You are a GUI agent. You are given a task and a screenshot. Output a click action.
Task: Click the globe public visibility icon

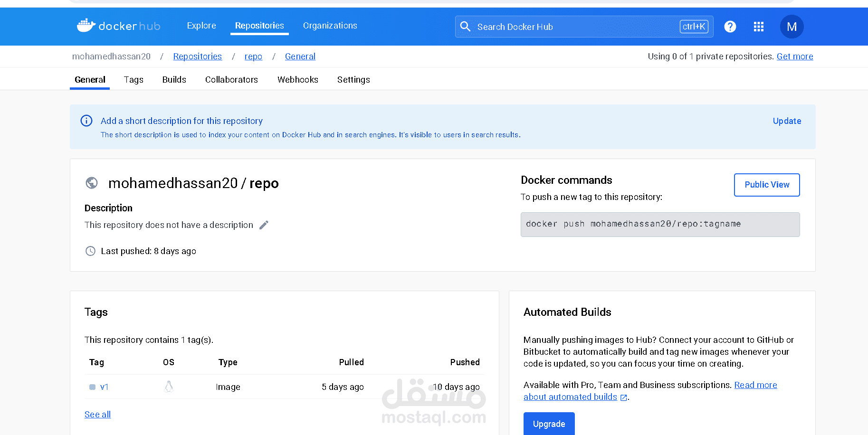[92, 183]
